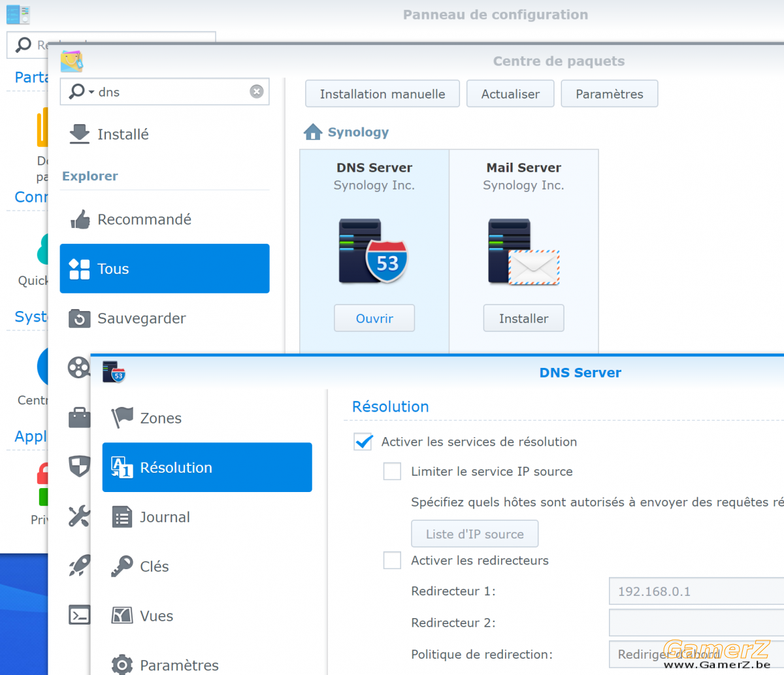Open Package Center Paramètres button

click(609, 93)
